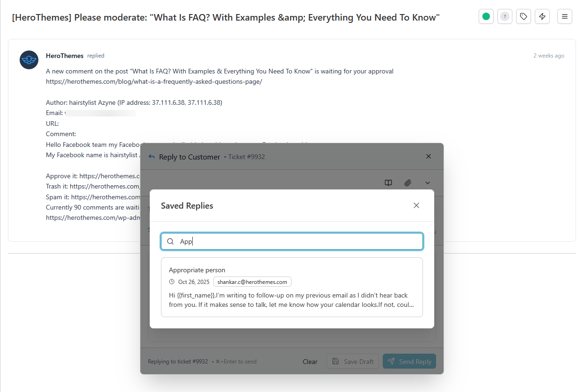583x392 pixels.
Task: Click the HeroThemes avatar
Action: pyautogui.click(x=29, y=60)
